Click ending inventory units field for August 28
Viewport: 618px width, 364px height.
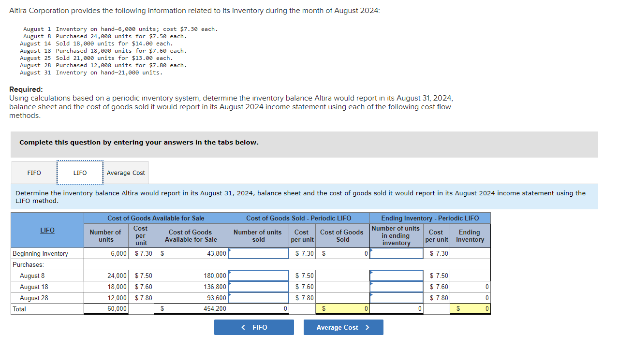tap(397, 298)
